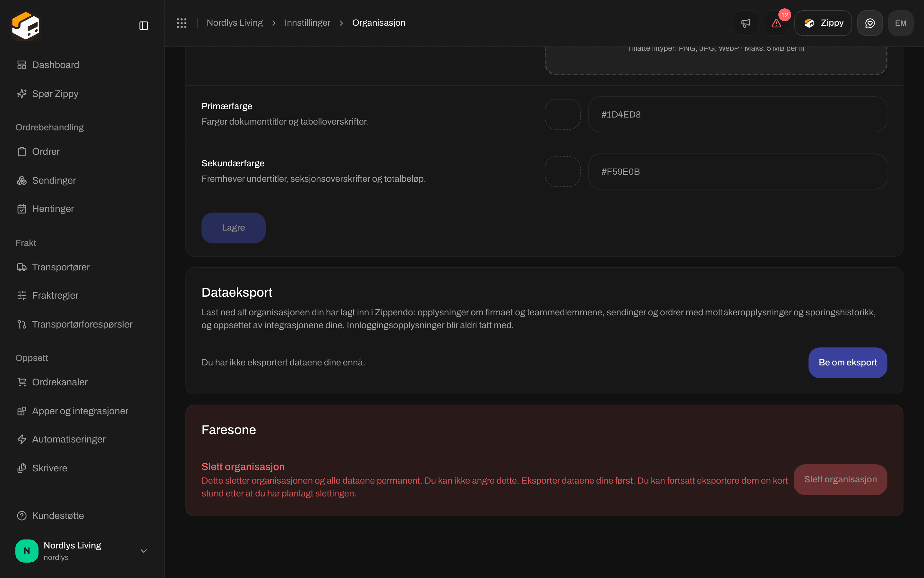Screen dimensions: 924x578
Task: Open the chat support icon in header
Action: pos(870,23)
